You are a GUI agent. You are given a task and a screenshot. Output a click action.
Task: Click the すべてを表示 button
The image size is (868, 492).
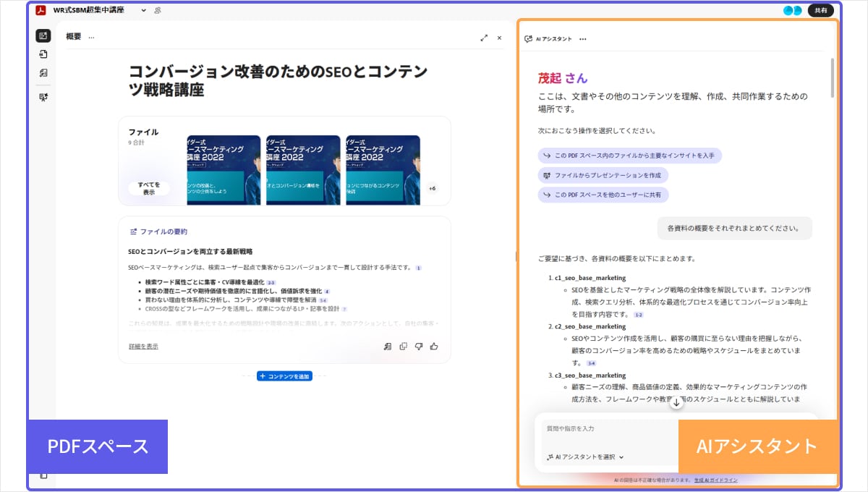coord(149,188)
